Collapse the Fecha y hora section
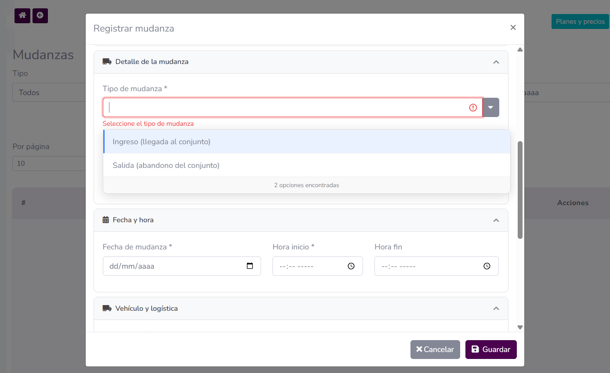This screenshot has width=610, height=373. click(496, 221)
